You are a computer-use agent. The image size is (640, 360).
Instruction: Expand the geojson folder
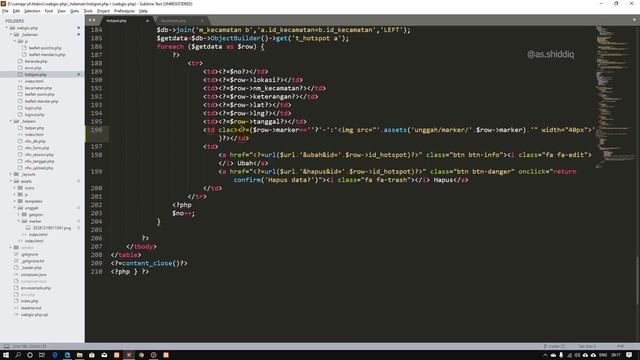[19, 215]
